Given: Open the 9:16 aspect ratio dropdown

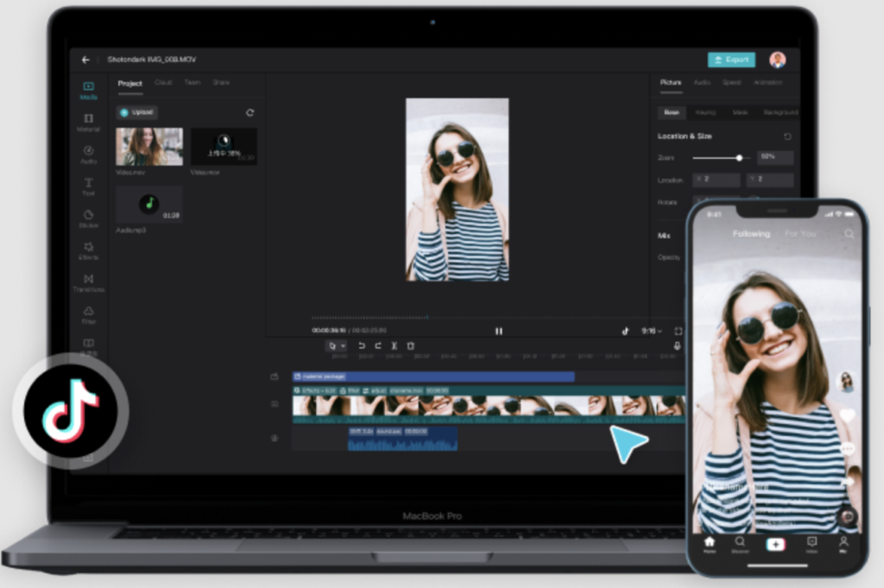Looking at the screenshot, I should [x=652, y=331].
